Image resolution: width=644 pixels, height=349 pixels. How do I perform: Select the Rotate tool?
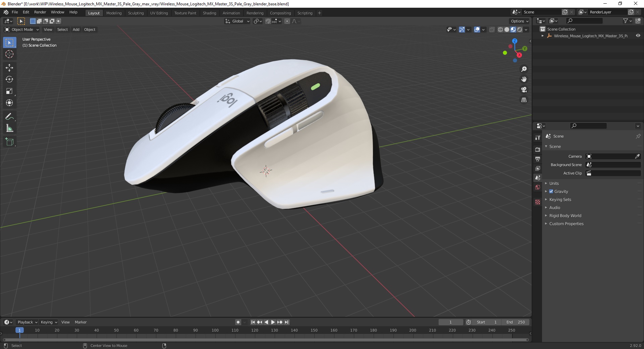(x=9, y=80)
